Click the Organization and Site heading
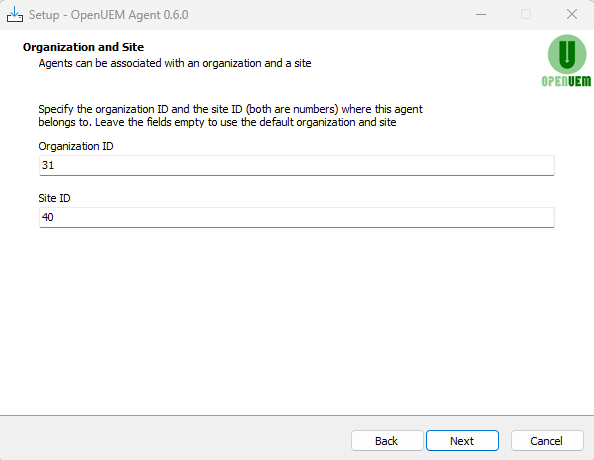The image size is (594, 460). pyautogui.click(x=83, y=47)
